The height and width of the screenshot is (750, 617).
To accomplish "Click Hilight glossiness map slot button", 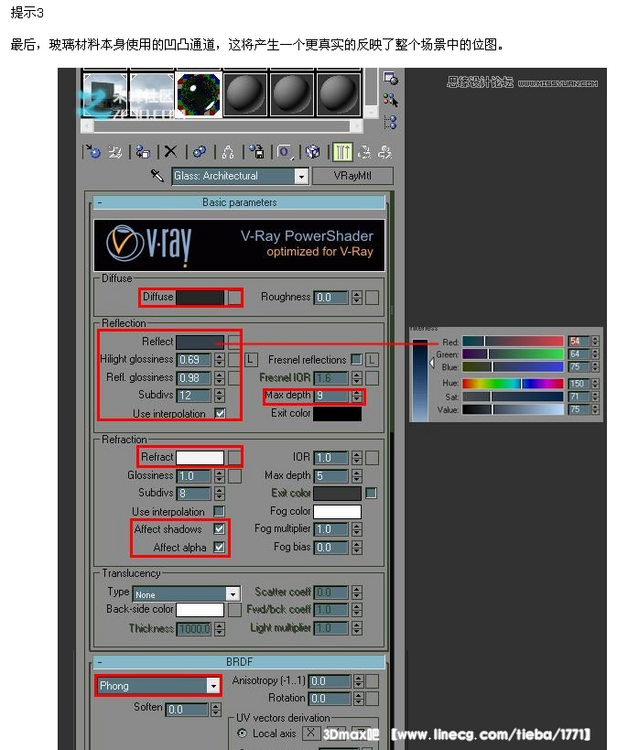I will click(234, 359).
